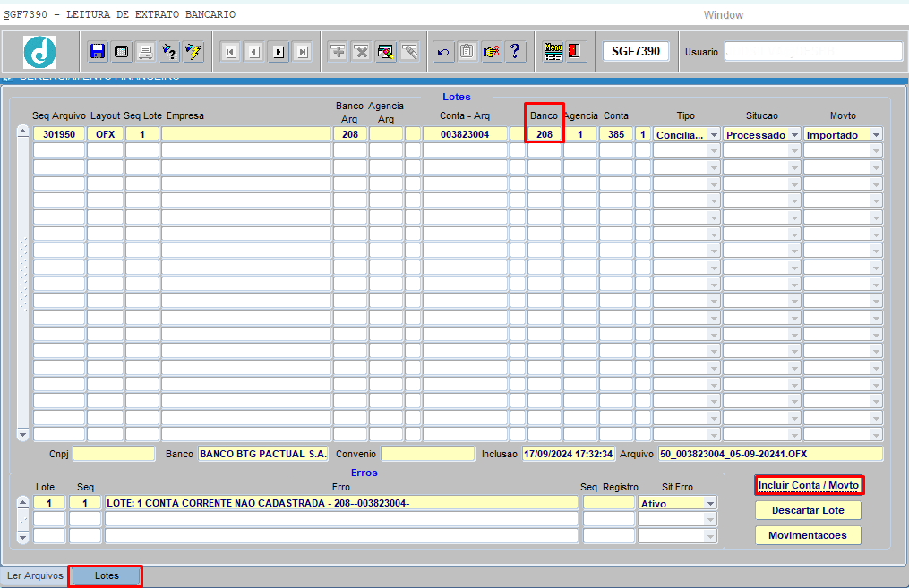This screenshot has height=588, width=909.
Task: Click the Menu icon in the toolbar
Action: pyautogui.click(x=553, y=52)
